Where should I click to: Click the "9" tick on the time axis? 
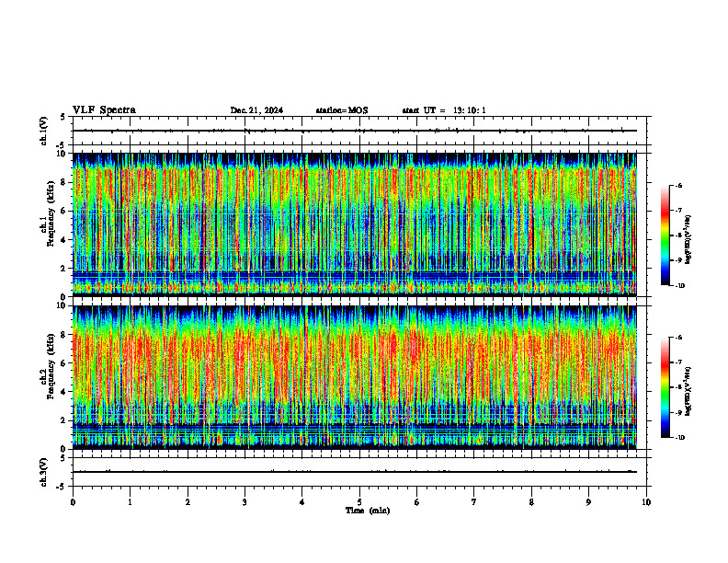(x=588, y=502)
